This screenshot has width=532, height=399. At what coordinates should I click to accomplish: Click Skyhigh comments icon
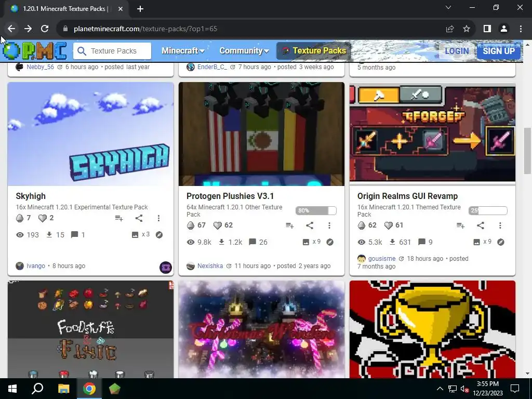pyautogui.click(x=74, y=234)
